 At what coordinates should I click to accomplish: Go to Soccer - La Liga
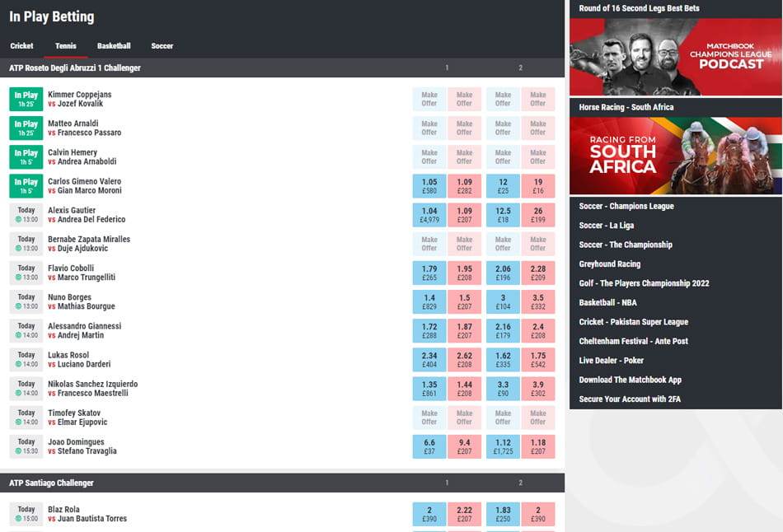(607, 226)
